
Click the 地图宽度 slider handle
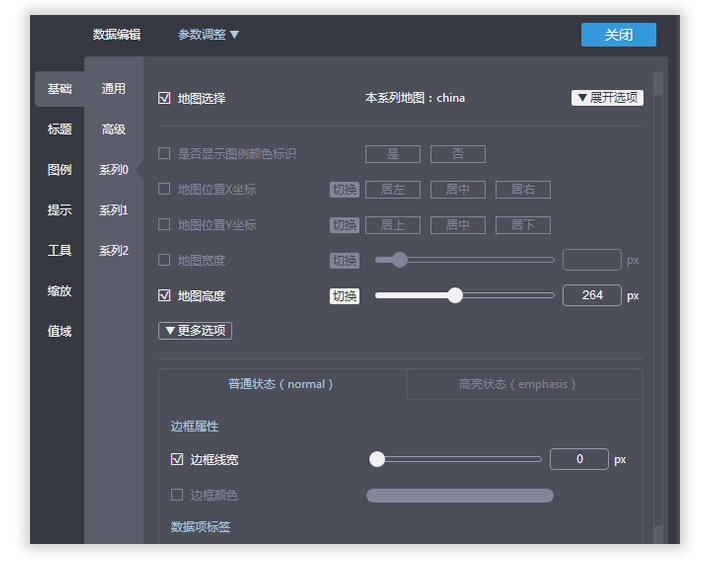[399, 260]
